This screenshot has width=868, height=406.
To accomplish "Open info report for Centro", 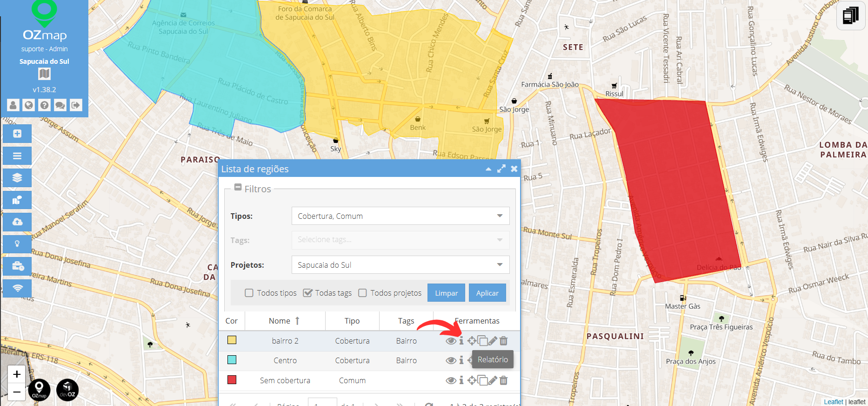I will coord(461,360).
